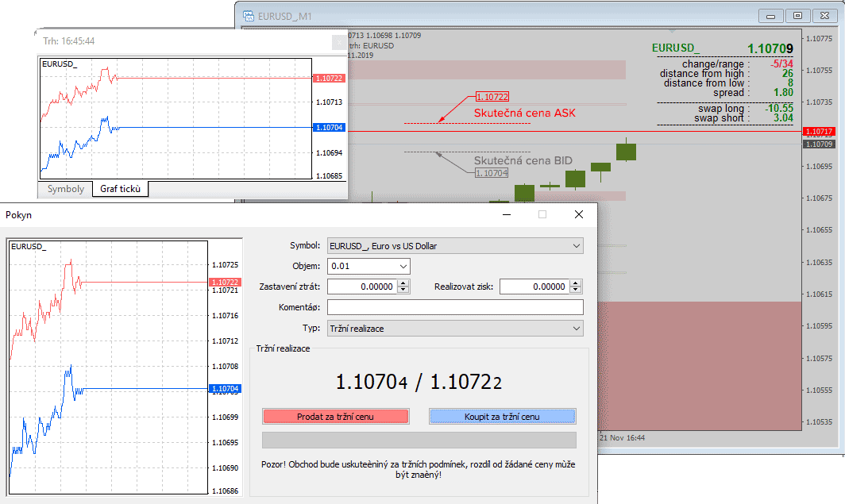The width and height of the screenshot is (845, 504).
Task: Minimize the Pokyn order dialog
Action: pos(506,214)
